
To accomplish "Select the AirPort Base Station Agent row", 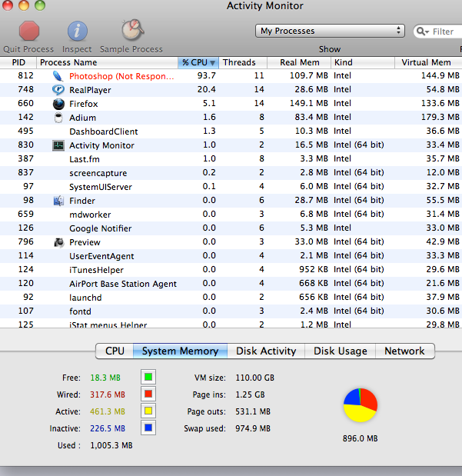I will click(x=231, y=284).
